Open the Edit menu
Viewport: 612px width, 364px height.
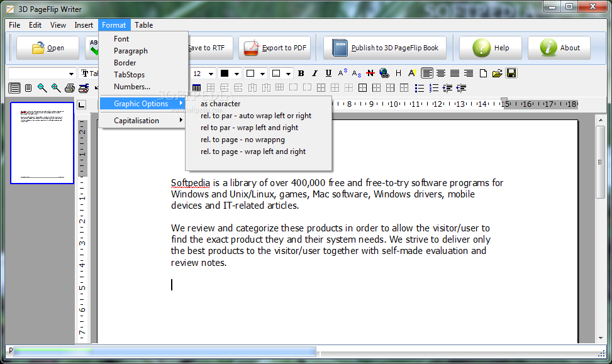[x=35, y=25]
